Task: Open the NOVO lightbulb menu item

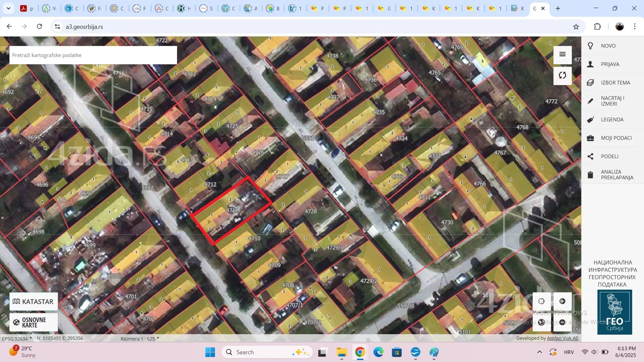Action: point(612,46)
